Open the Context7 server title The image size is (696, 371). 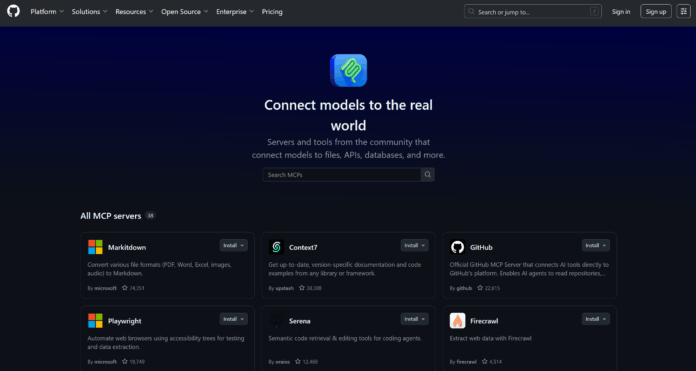pos(303,247)
